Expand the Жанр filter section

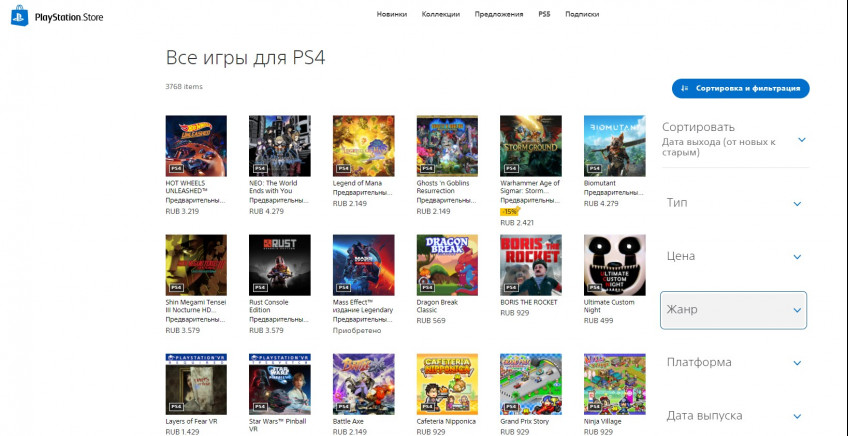[x=733, y=310]
